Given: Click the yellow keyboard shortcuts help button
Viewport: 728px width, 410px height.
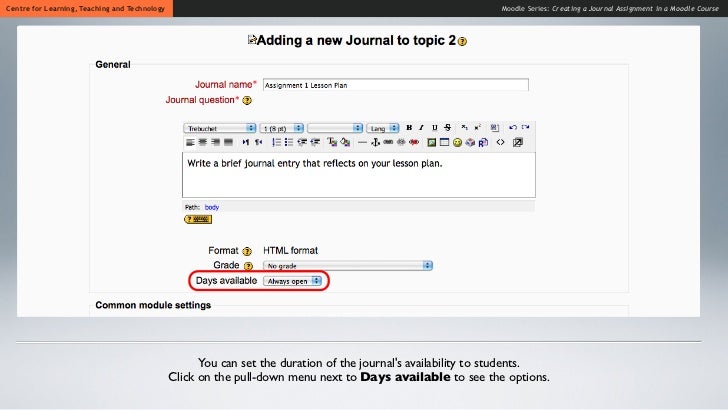Looking at the screenshot, I should 198,219.
